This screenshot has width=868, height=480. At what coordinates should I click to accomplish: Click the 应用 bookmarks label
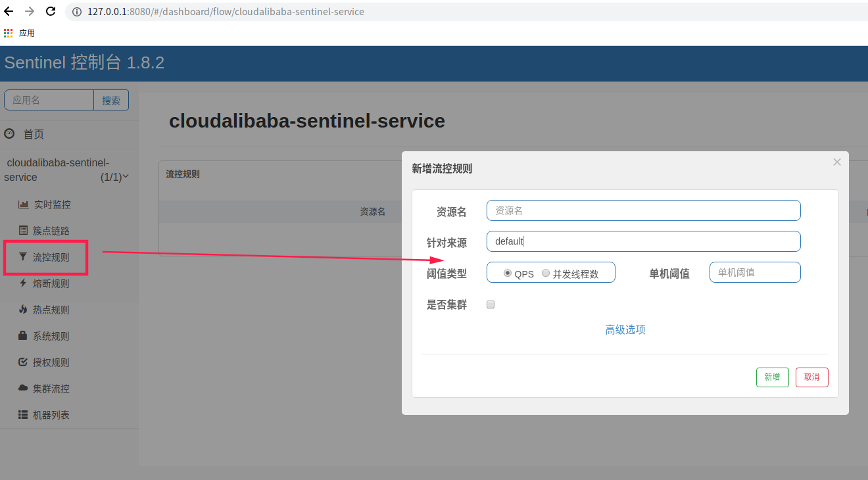(x=27, y=33)
